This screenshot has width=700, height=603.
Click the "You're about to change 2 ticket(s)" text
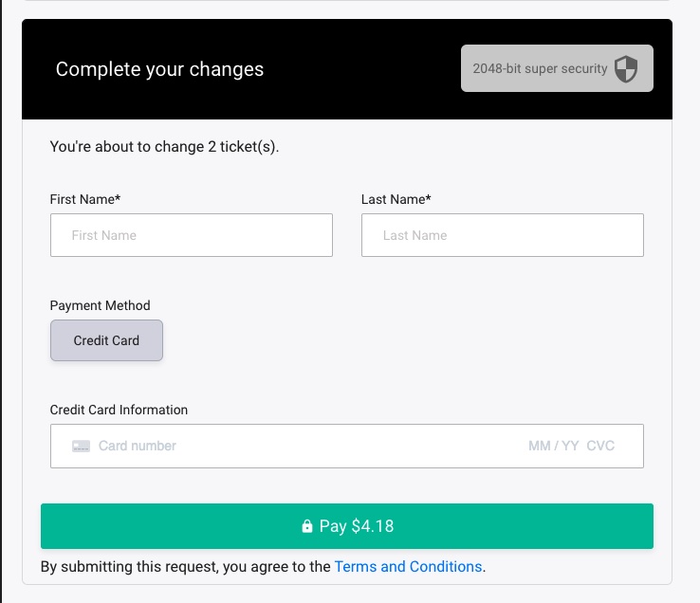coord(164,147)
